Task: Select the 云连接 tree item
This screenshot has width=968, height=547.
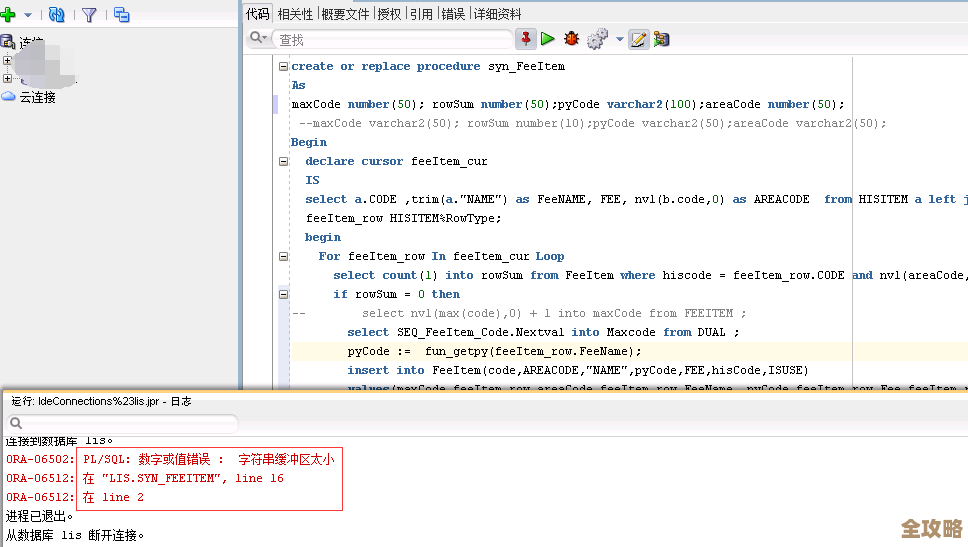Action: (x=37, y=97)
